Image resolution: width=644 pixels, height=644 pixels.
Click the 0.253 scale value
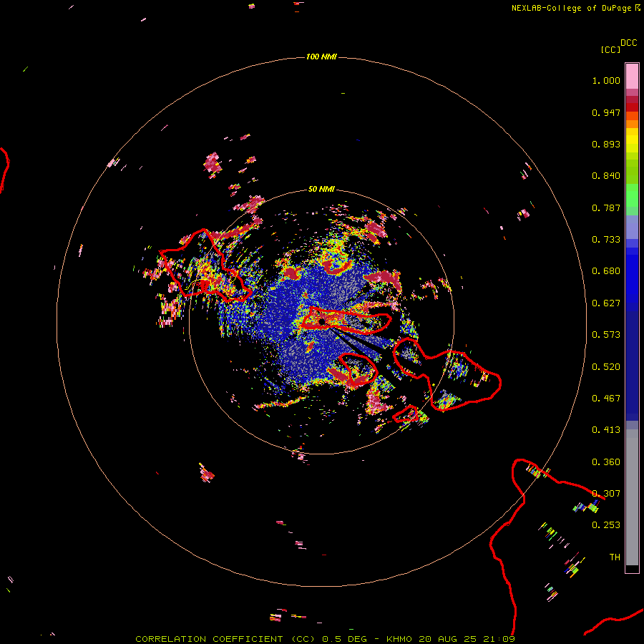(x=606, y=525)
